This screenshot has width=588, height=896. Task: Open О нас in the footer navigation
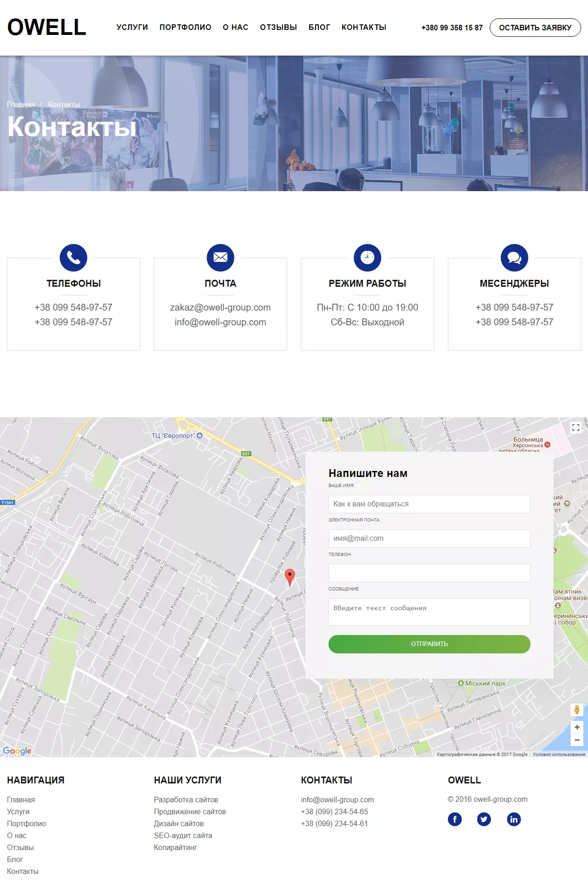pyautogui.click(x=17, y=836)
